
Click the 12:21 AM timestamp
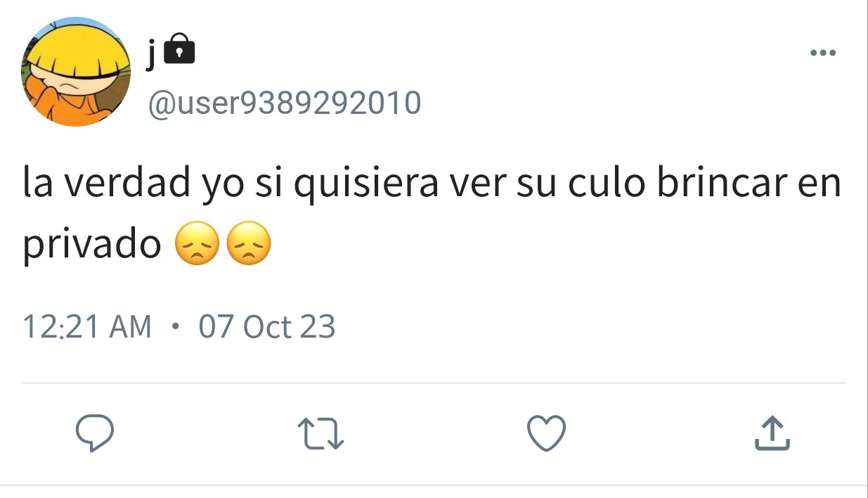pos(87,327)
